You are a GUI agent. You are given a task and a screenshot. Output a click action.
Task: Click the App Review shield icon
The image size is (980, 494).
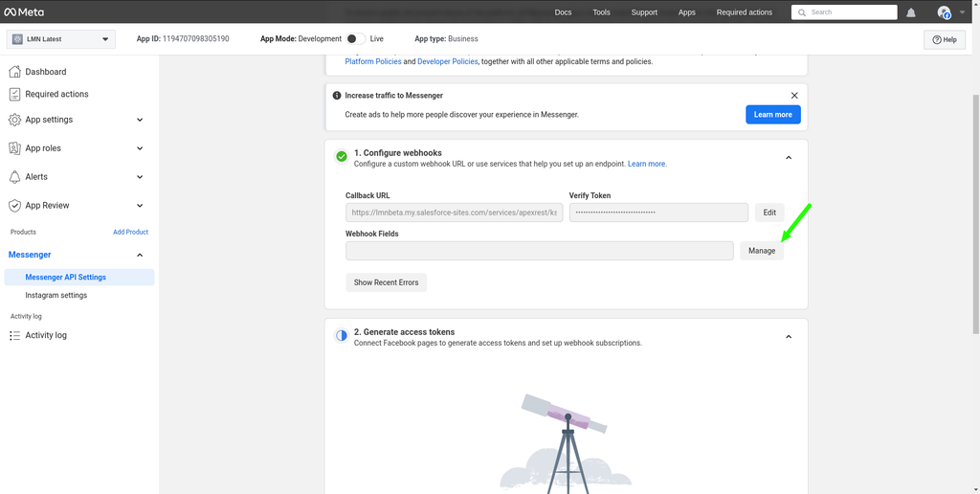[14, 206]
